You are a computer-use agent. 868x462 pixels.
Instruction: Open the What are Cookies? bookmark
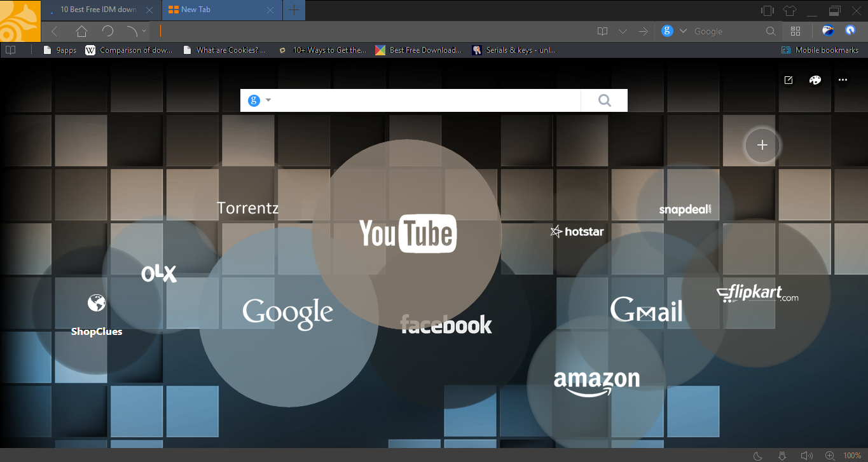tap(224, 50)
